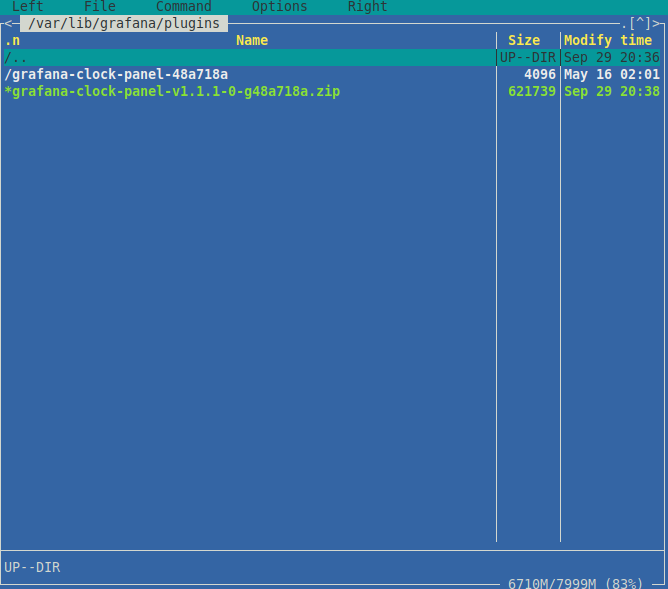The image size is (668, 589).
Task: Click the history back arrow '<' in panel header
Action: [8, 23]
